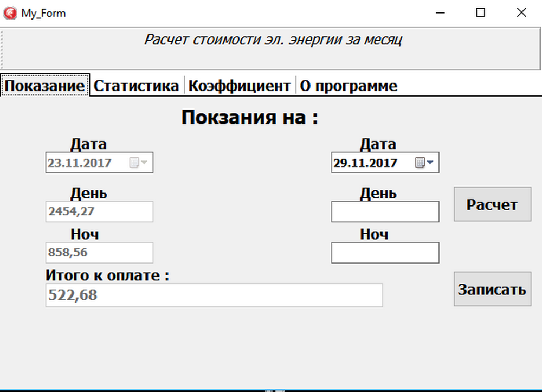The height and width of the screenshot is (392, 542).
Task: Minimize the My_Form window
Action: click(x=439, y=13)
